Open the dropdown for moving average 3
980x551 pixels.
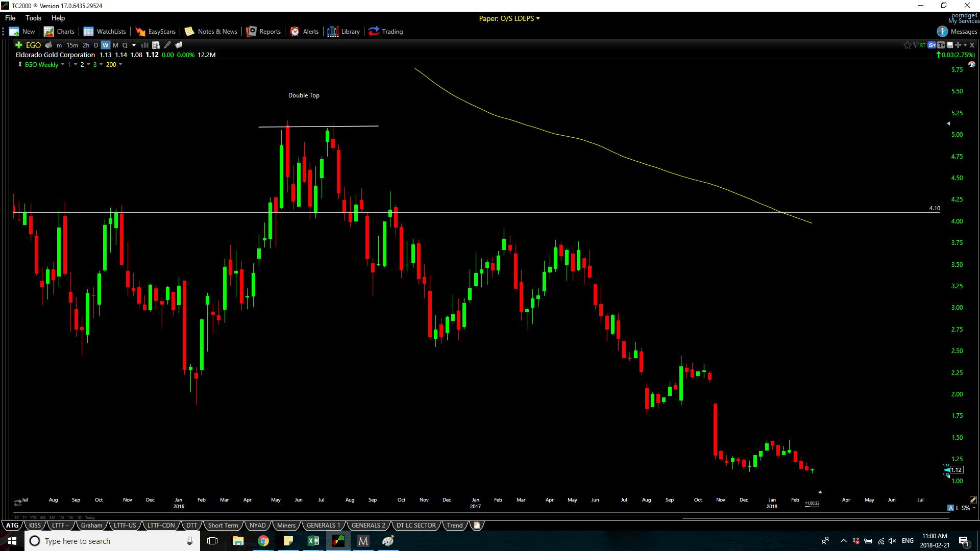click(x=101, y=64)
